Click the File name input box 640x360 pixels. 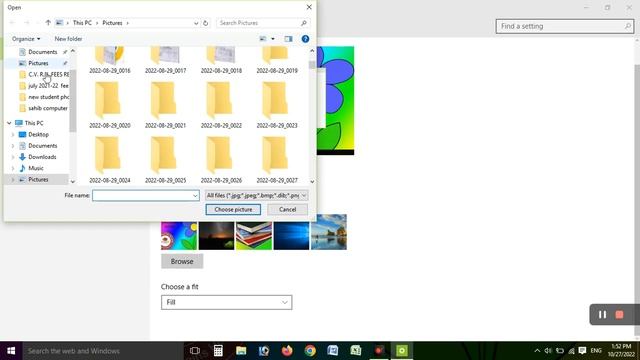(x=146, y=196)
